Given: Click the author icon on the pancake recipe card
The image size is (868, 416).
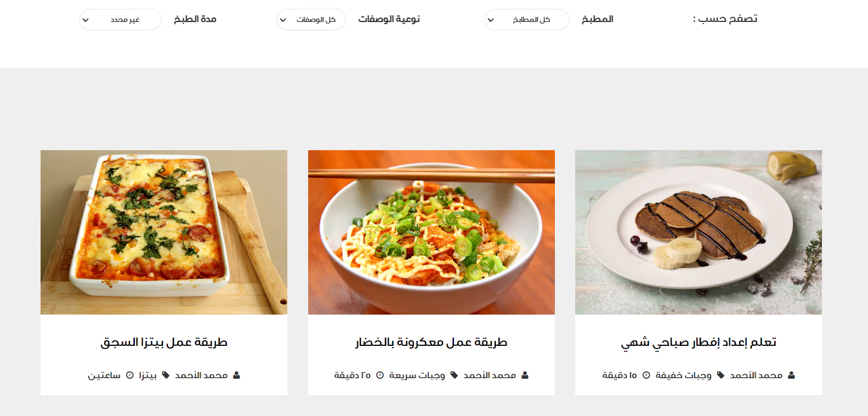Looking at the screenshot, I should click(791, 375).
